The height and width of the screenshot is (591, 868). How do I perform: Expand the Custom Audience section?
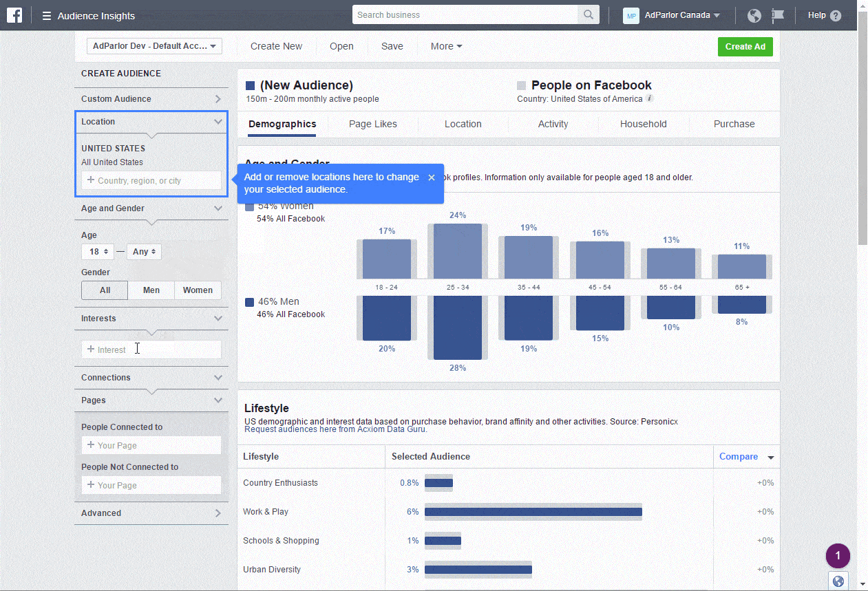pyautogui.click(x=218, y=99)
